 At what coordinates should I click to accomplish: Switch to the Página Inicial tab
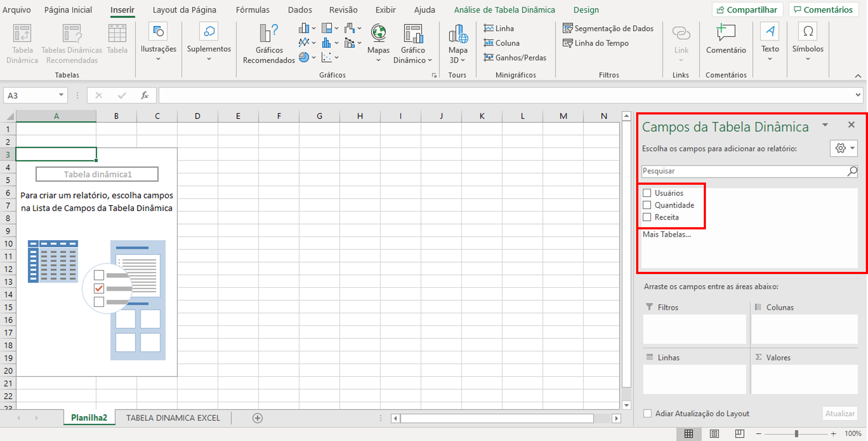click(68, 10)
